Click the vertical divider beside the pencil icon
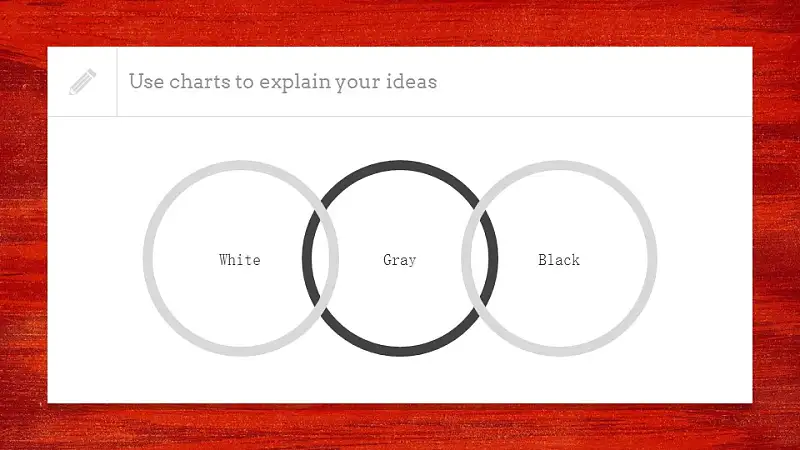Viewport: 800px width, 450px height. point(117,82)
